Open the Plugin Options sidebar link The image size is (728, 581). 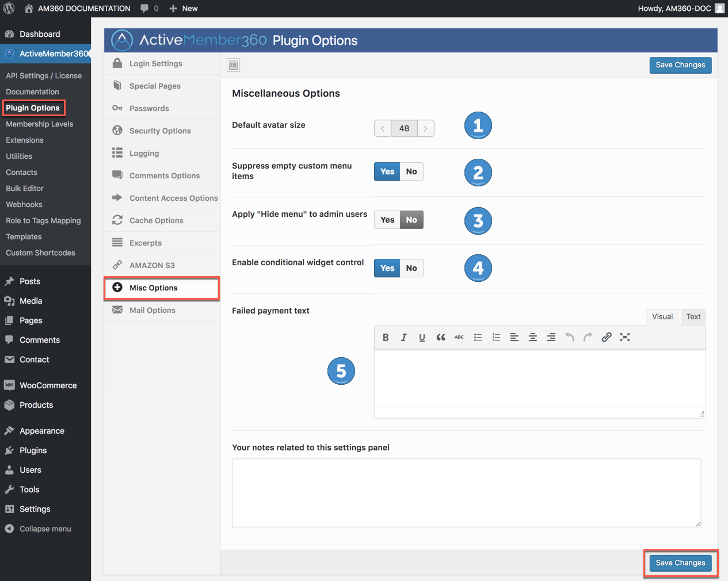[33, 108]
